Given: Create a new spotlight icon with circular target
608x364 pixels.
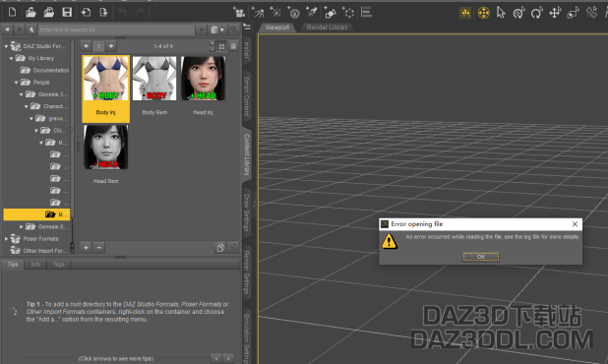Looking at the screenshot, I should tap(293, 13).
